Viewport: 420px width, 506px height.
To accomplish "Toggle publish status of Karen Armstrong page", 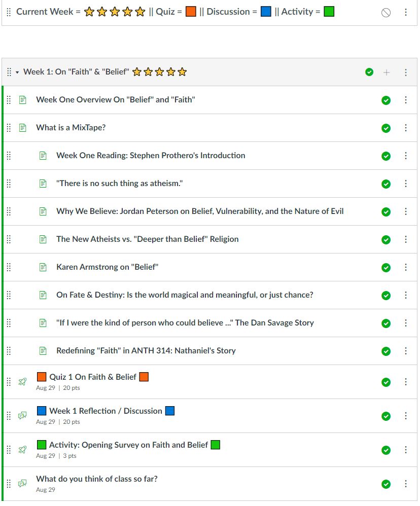I will pos(386,268).
